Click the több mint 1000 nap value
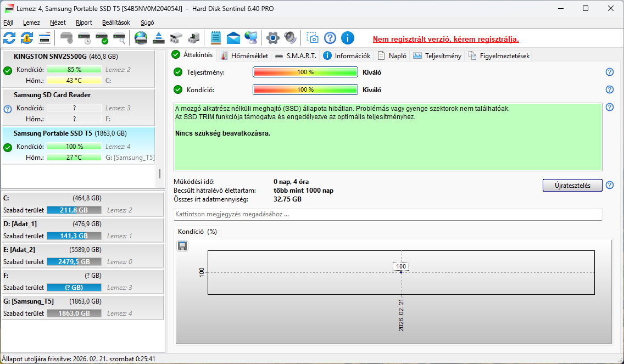 click(x=304, y=191)
